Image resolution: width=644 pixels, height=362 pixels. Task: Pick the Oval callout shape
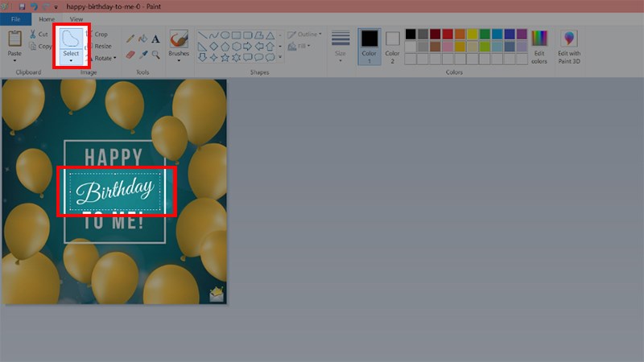[x=258, y=57]
